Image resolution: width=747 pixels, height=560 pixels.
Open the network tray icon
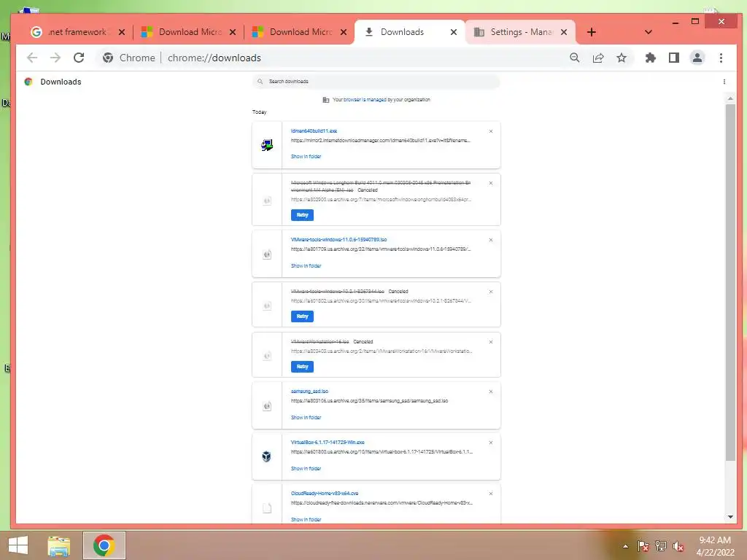[661, 546]
